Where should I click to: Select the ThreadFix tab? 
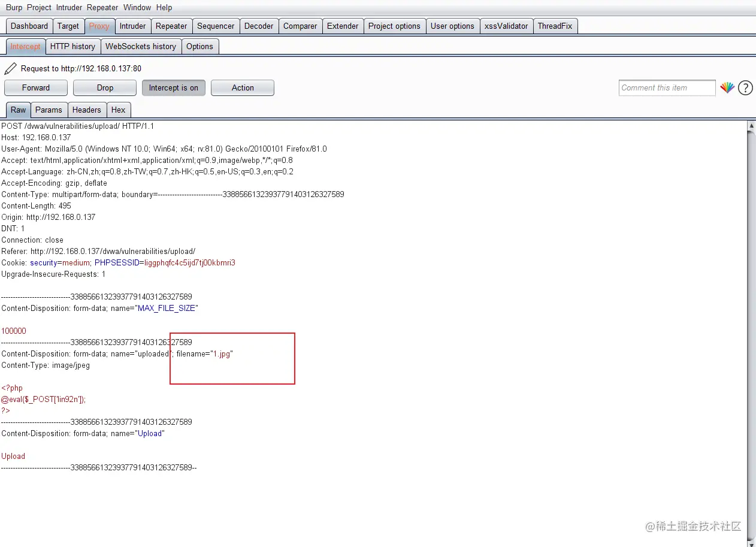[x=555, y=26]
